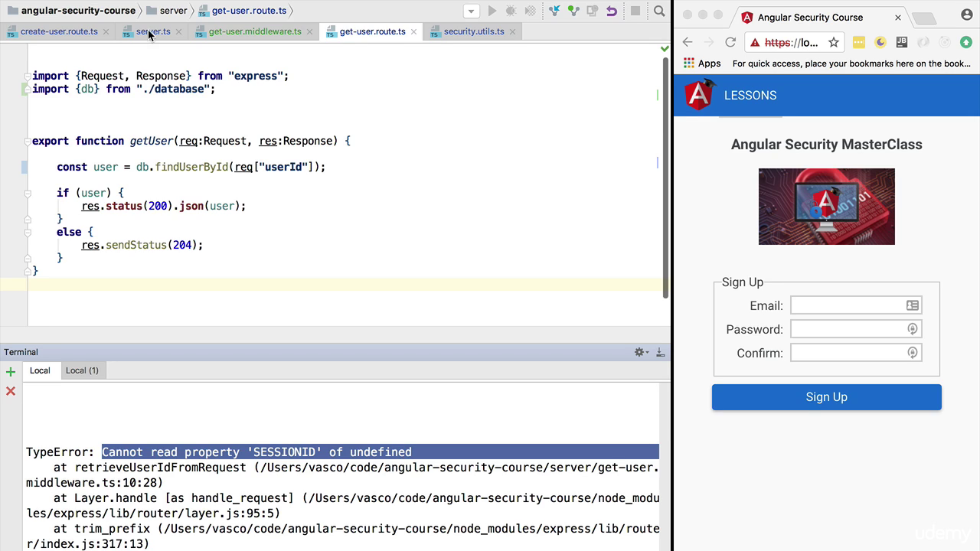
Task: Close the security.utils.ts tab
Action: 512,32
